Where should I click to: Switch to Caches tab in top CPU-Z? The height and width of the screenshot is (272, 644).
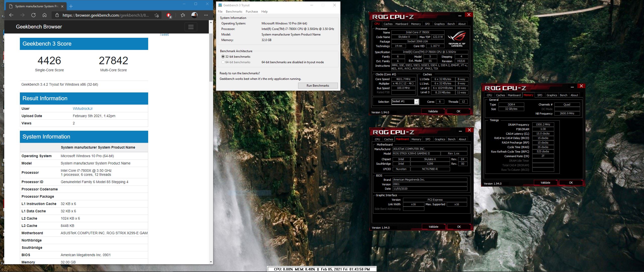(x=388, y=24)
